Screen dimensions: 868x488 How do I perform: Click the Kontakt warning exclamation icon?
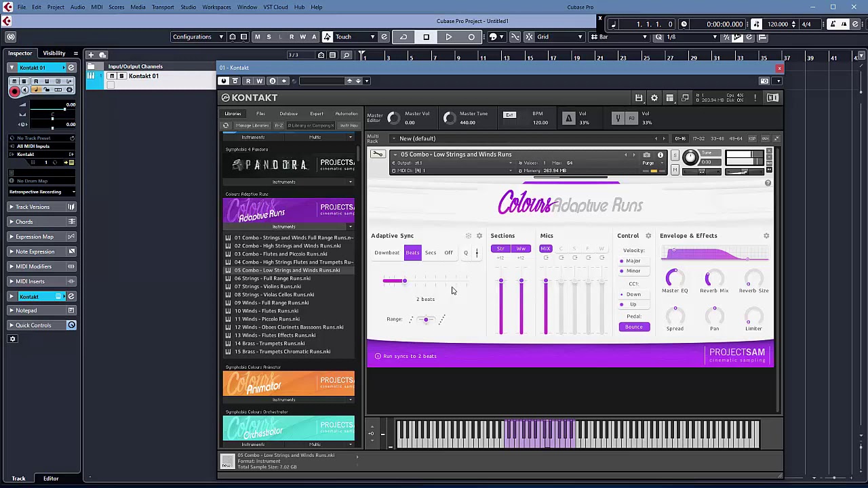(755, 98)
